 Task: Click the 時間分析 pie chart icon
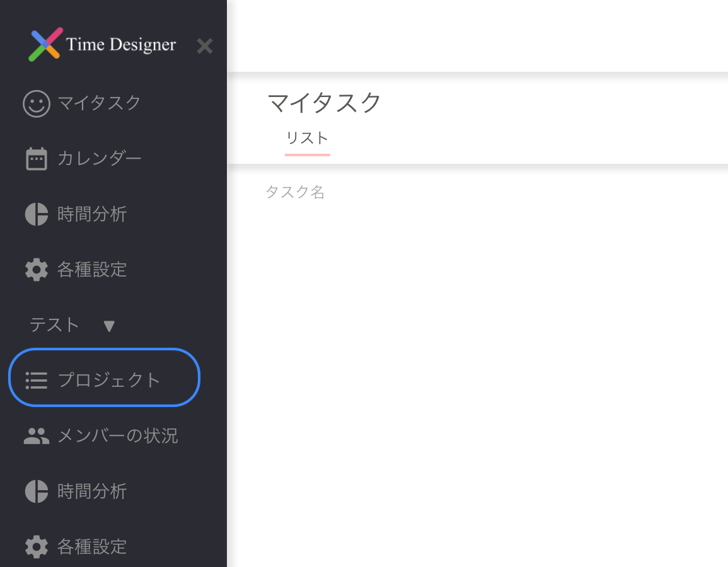pos(37,214)
